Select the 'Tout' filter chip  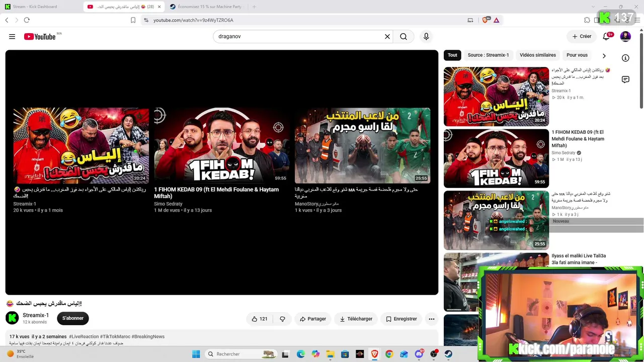pos(452,55)
